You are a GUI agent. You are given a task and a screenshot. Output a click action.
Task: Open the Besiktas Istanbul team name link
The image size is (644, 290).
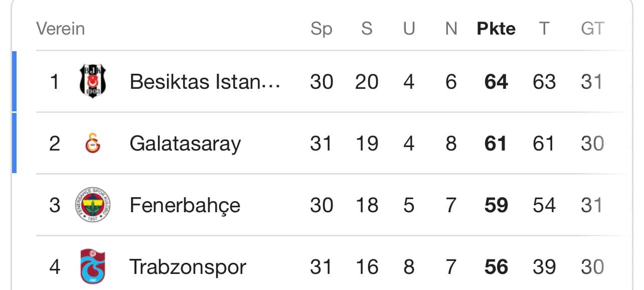click(205, 81)
